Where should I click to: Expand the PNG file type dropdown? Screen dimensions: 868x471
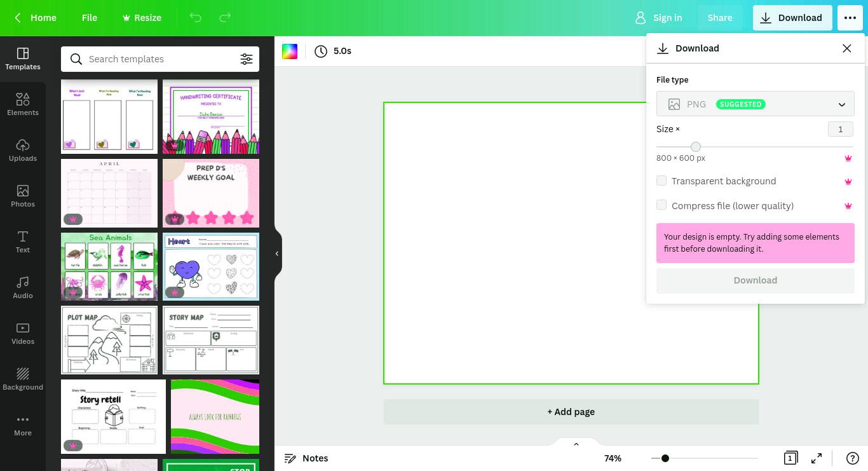(x=756, y=104)
